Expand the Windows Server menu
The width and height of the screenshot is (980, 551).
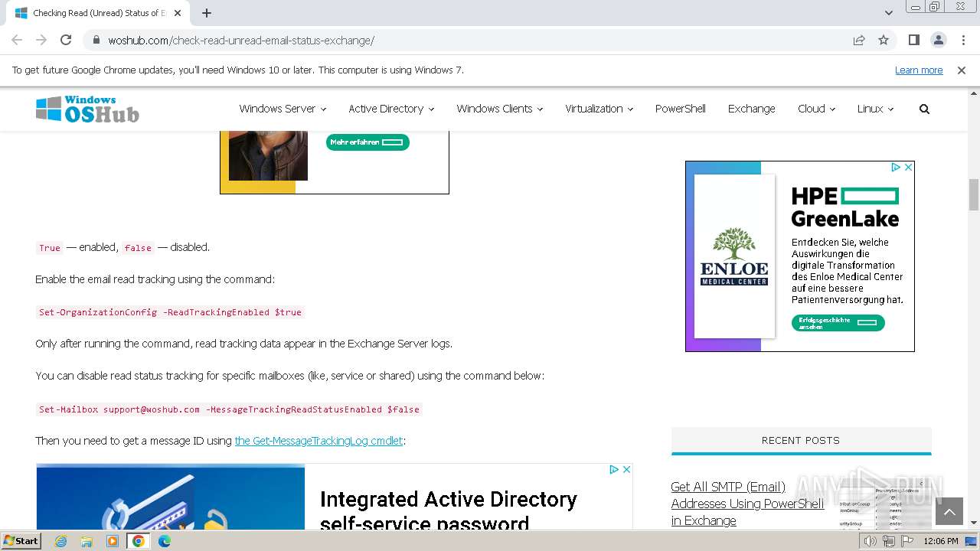click(283, 109)
